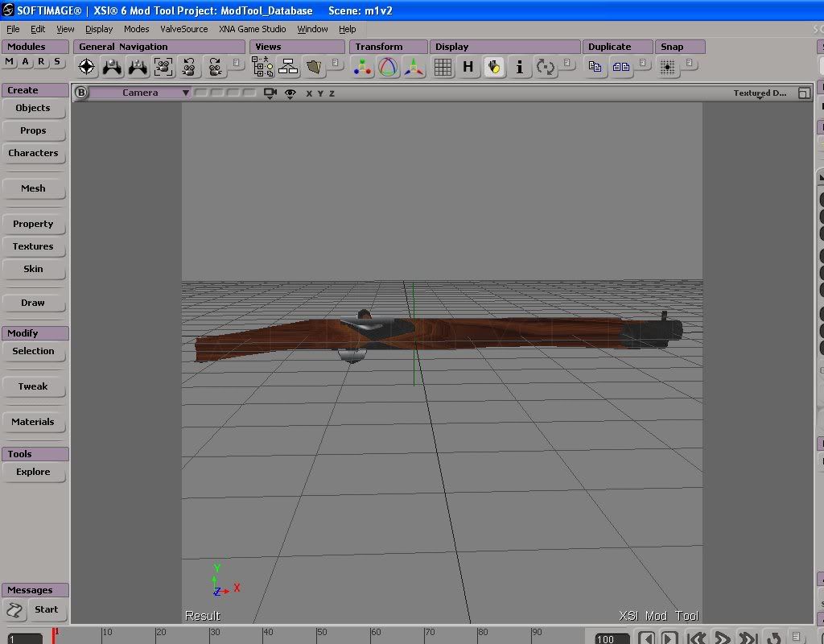Open the Display menu in menu bar
824x644 pixels.
click(x=99, y=29)
